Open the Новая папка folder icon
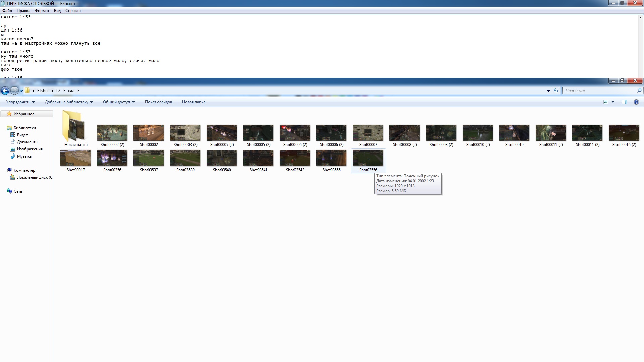This screenshot has height=362, width=644. click(x=73, y=126)
